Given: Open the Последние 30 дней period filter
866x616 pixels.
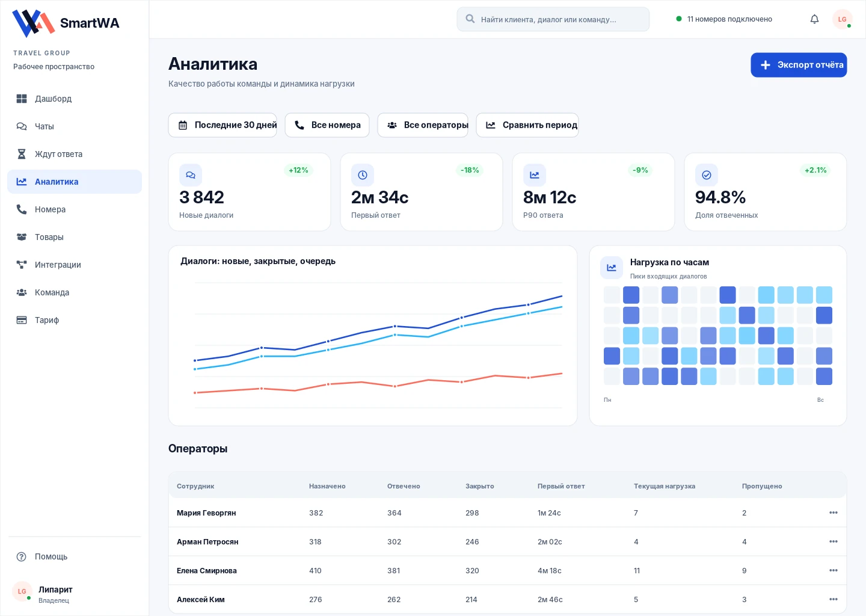Looking at the screenshot, I should [223, 125].
